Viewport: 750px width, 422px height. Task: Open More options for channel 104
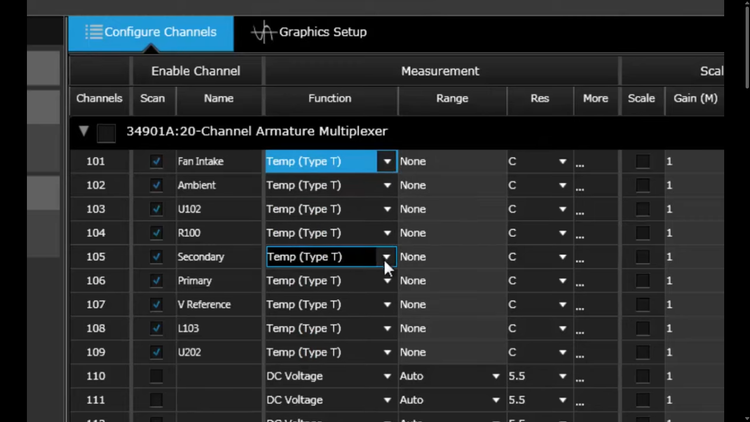click(580, 234)
